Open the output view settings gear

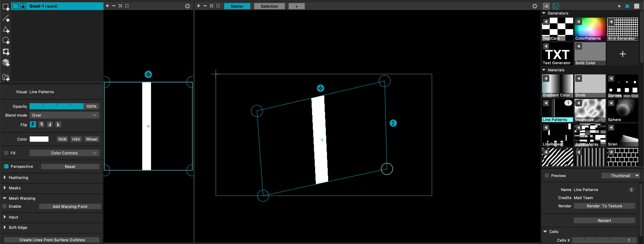point(535,6)
